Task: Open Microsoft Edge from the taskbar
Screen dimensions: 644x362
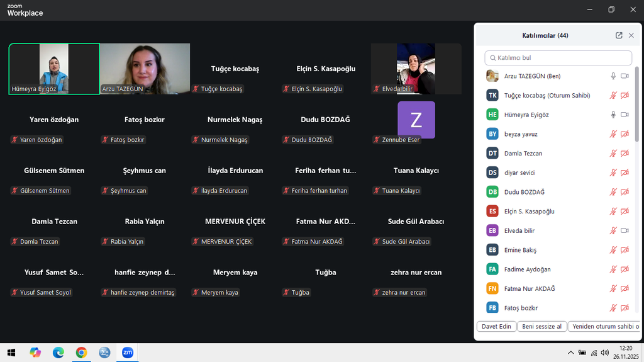Action: [x=58, y=353]
